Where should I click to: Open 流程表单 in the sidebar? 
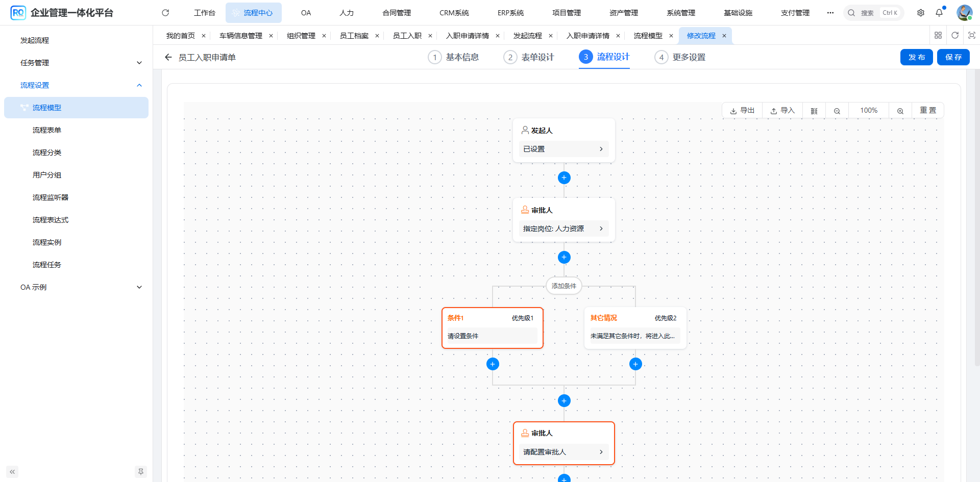pos(77,130)
